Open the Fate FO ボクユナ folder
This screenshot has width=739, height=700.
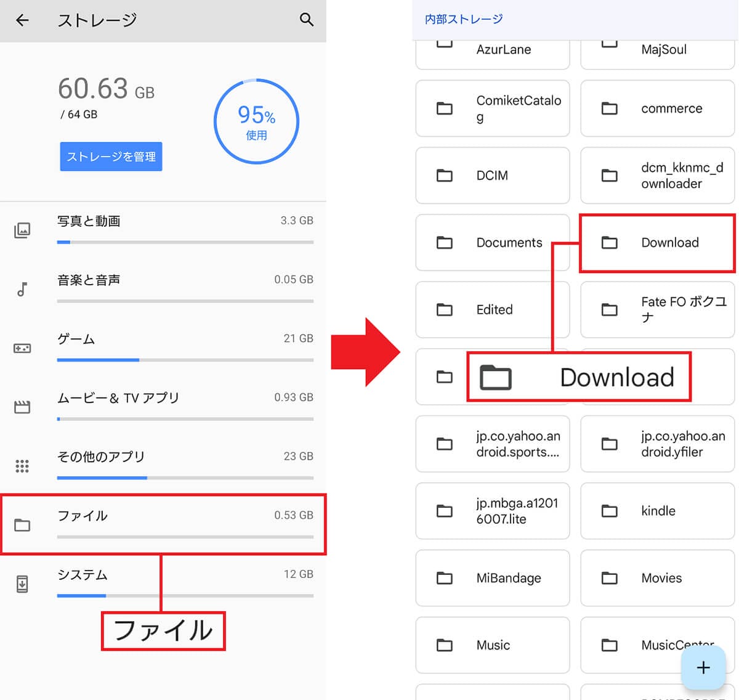click(x=658, y=310)
